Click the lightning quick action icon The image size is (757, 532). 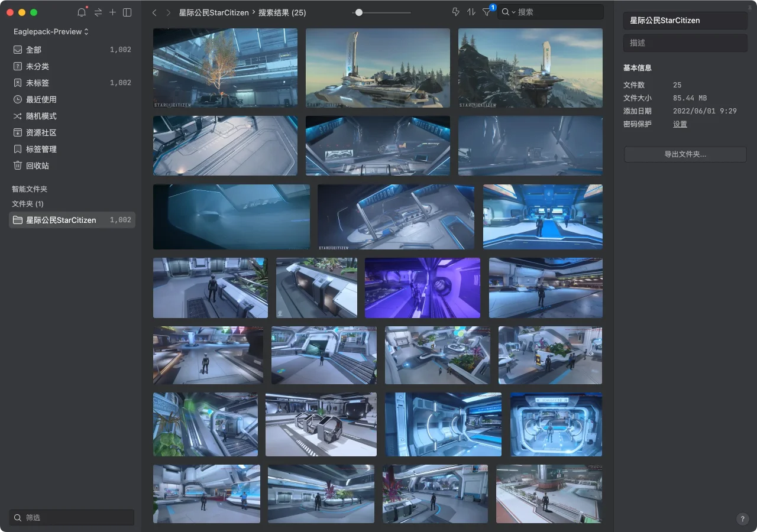click(455, 12)
